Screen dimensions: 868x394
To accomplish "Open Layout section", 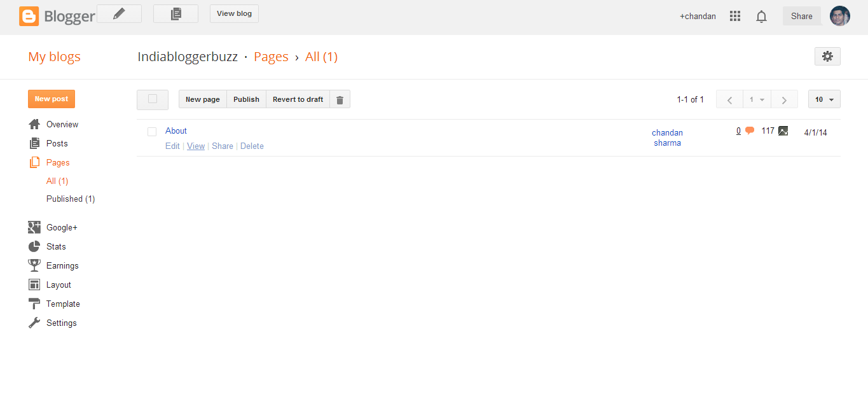I will [x=59, y=285].
